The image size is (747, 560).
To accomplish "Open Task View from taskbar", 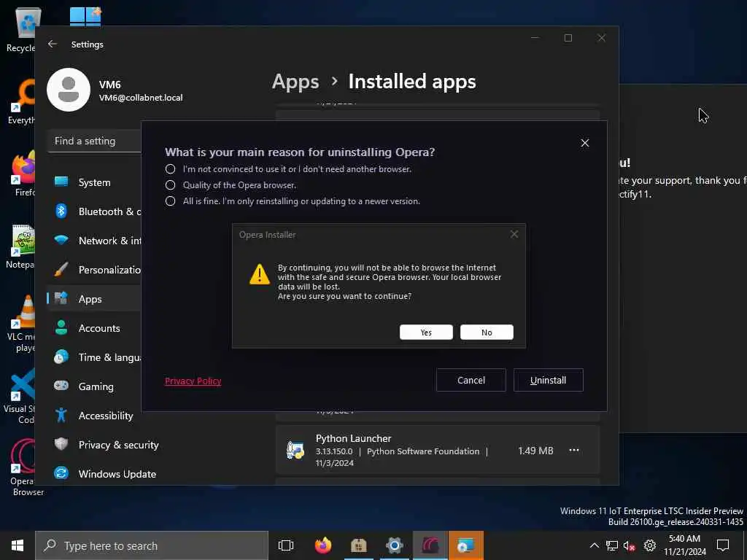I will [x=286, y=545].
